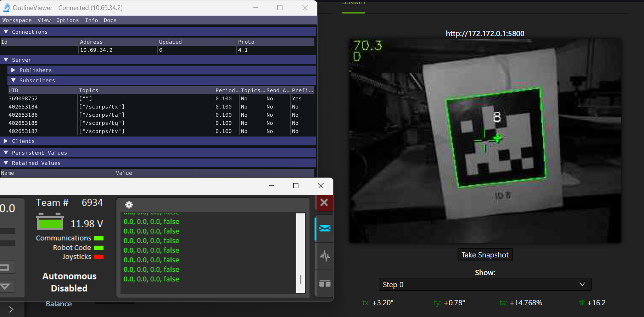Select subscriber UID 369098752
This screenshot has width=644, height=317.
pyautogui.click(x=23, y=99)
